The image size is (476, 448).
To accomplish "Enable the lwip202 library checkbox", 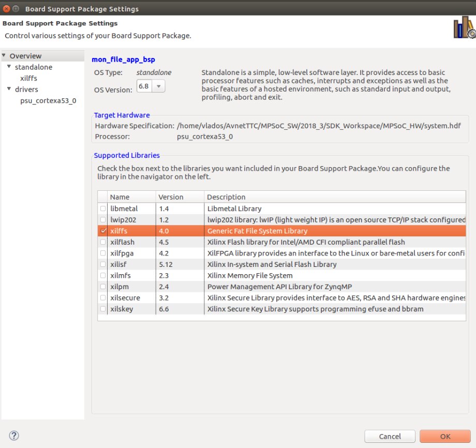I will point(103,219).
